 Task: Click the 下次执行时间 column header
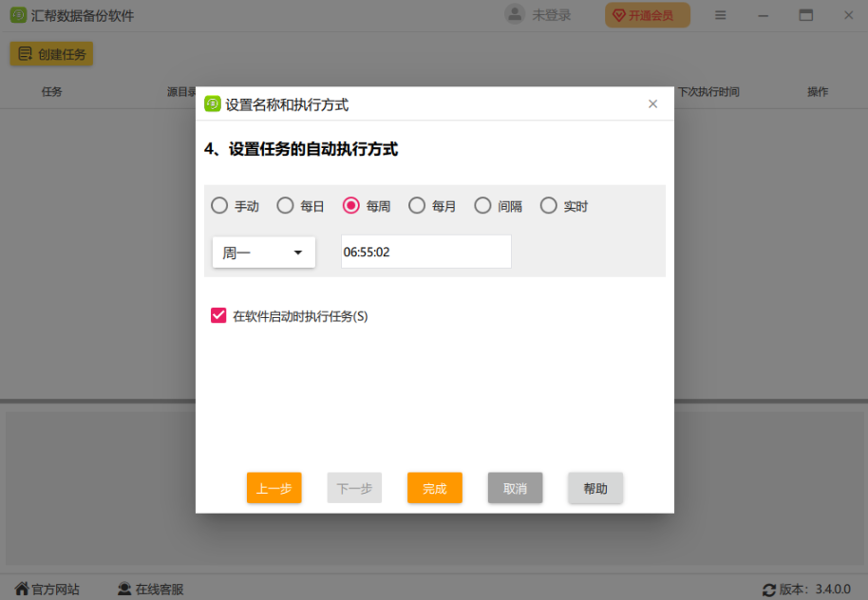(708, 92)
